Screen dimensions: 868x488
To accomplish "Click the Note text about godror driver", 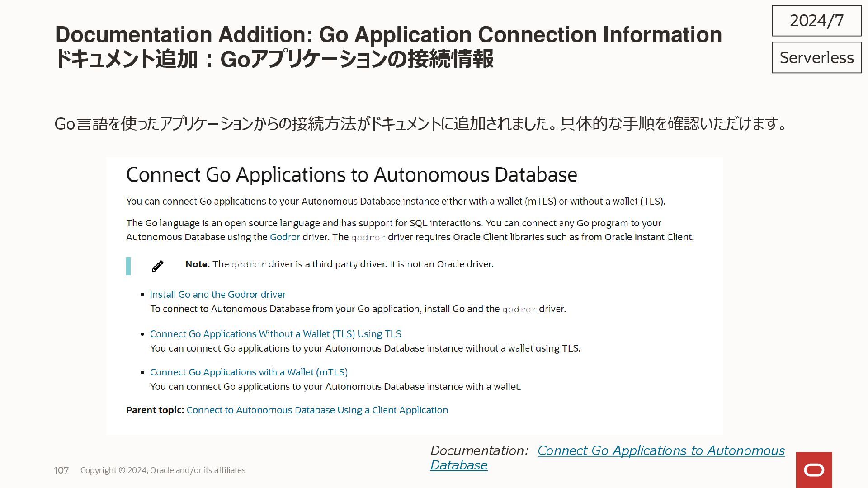I will tap(339, 264).
